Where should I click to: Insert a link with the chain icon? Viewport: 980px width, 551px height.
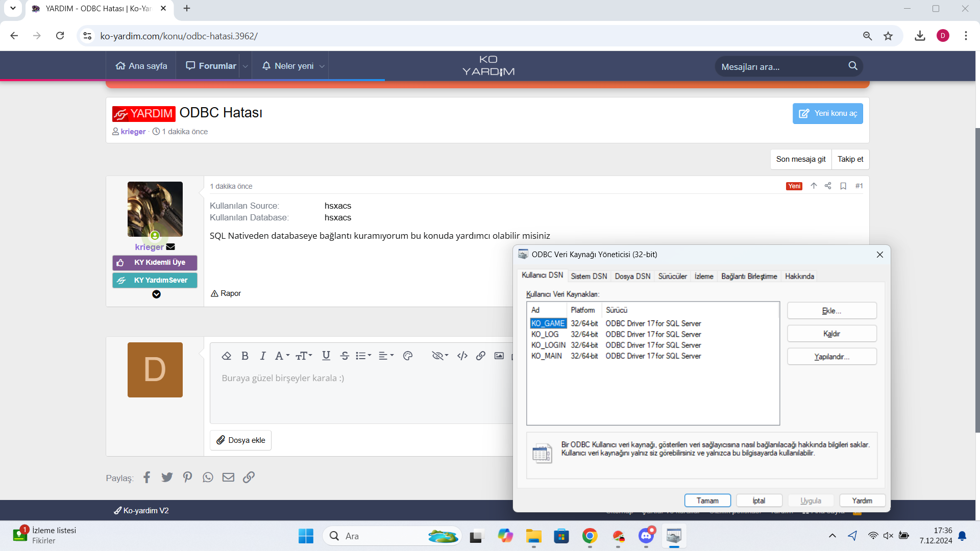point(481,356)
